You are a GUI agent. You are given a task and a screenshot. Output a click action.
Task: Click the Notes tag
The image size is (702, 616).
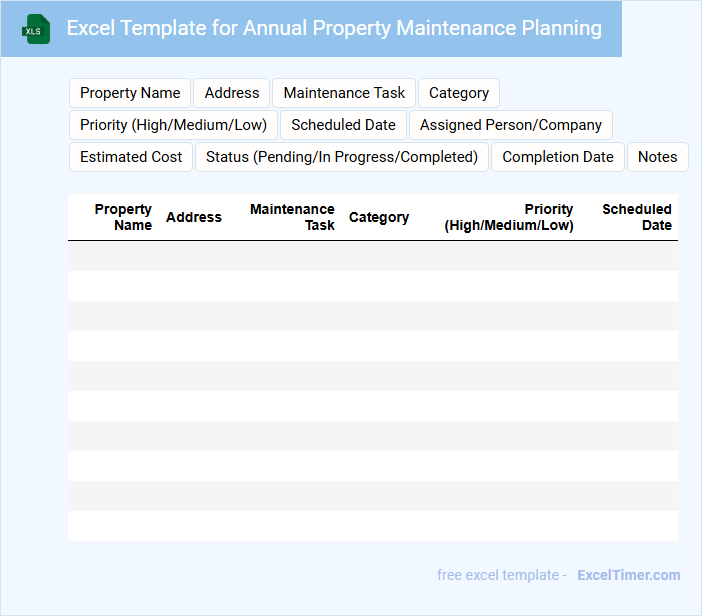click(657, 157)
